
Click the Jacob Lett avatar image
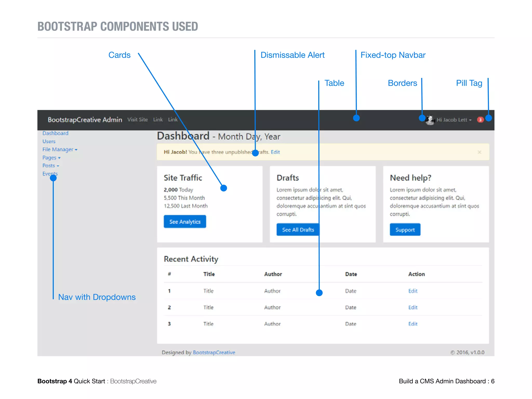(x=430, y=120)
